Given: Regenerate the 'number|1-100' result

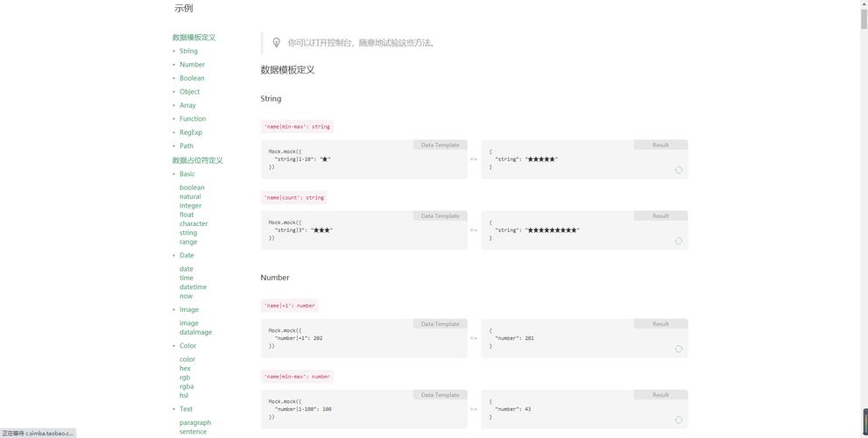Looking at the screenshot, I should (678, 420).
